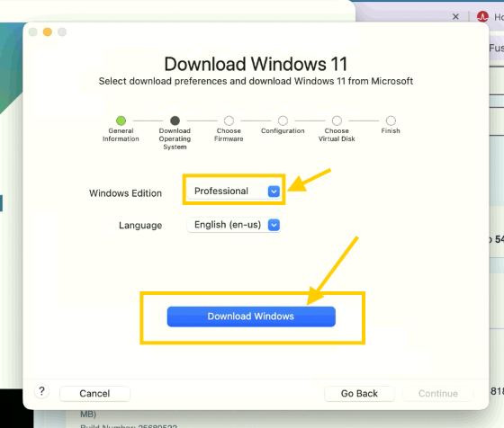Select the Finish step circle
504x428 pixels.
pyautogui.click(x=391, y=120)
